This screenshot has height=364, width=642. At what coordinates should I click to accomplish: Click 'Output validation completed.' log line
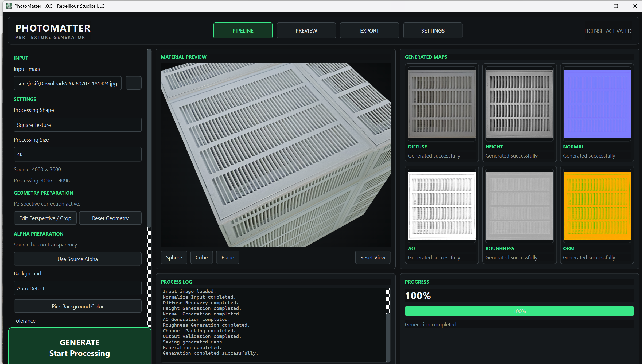[202, 336]
